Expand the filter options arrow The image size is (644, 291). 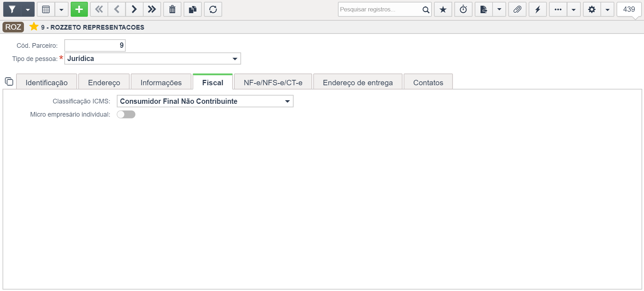(x=28, y=9)
